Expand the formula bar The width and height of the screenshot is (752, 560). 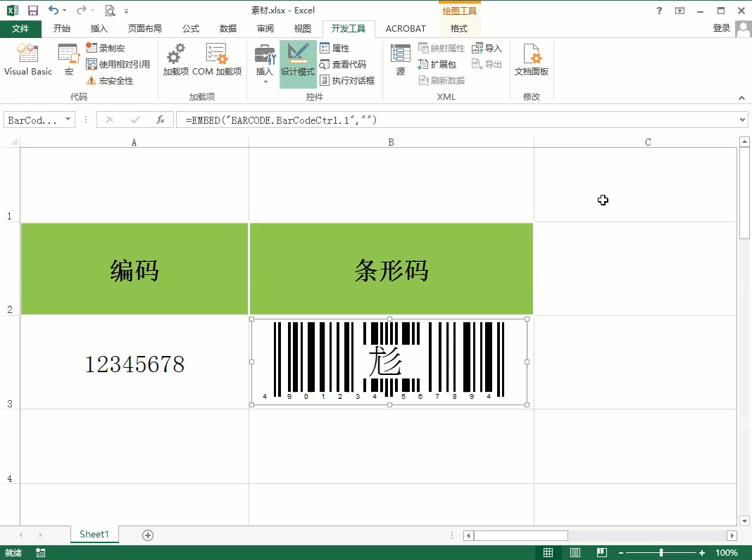pos(742,120)
